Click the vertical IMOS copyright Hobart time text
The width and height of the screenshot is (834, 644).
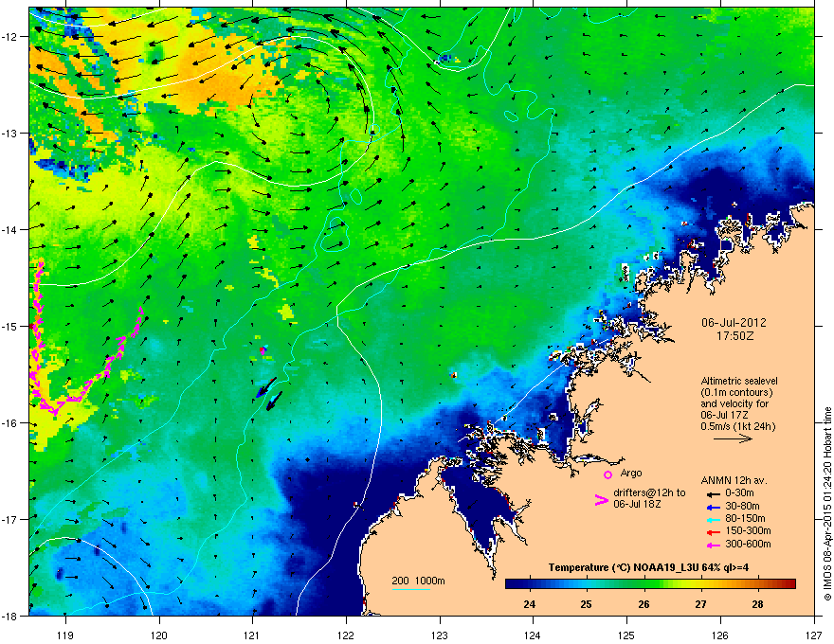[x=827, y=504]
